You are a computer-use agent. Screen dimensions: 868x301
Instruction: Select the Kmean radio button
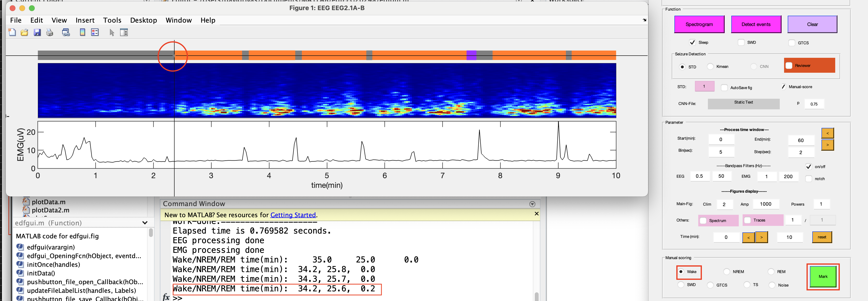(710, 66)
